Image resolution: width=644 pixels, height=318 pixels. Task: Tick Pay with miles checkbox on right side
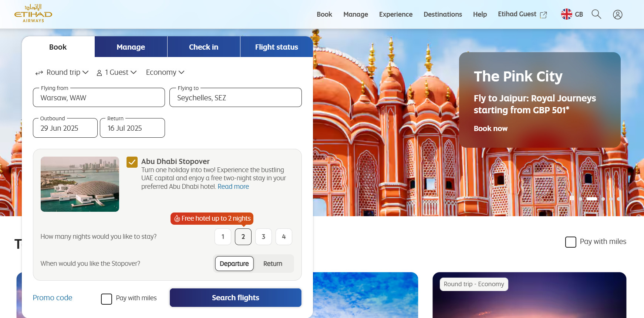click(570, 242)
